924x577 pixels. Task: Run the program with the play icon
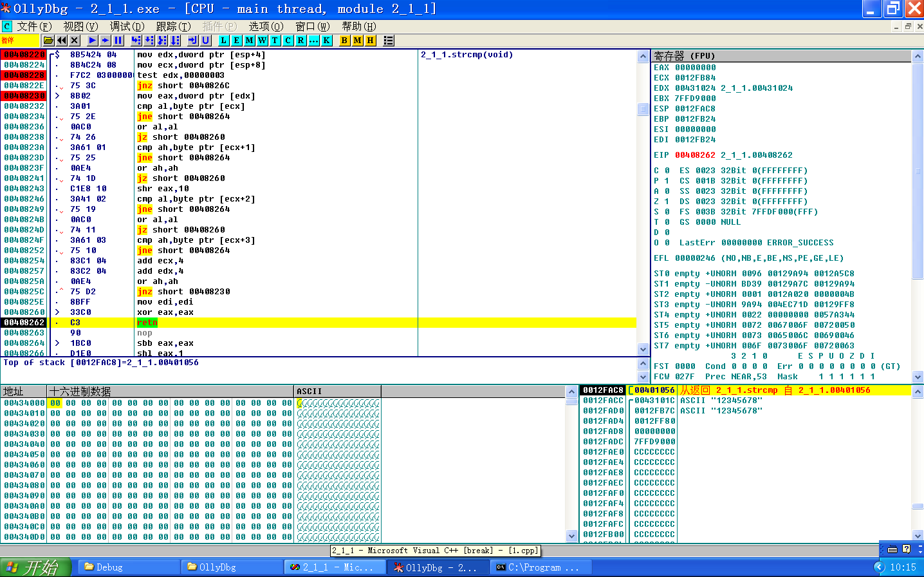click(x=93, y=40)
